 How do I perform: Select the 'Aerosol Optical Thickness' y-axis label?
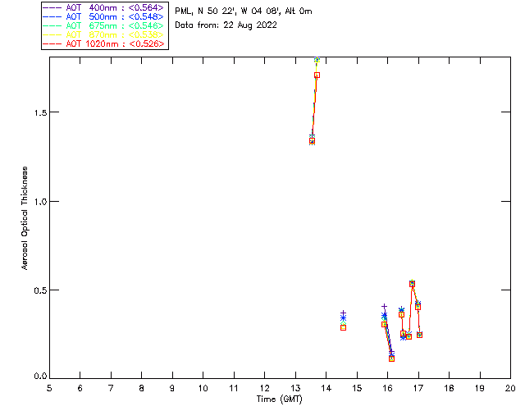click(25, 217)
